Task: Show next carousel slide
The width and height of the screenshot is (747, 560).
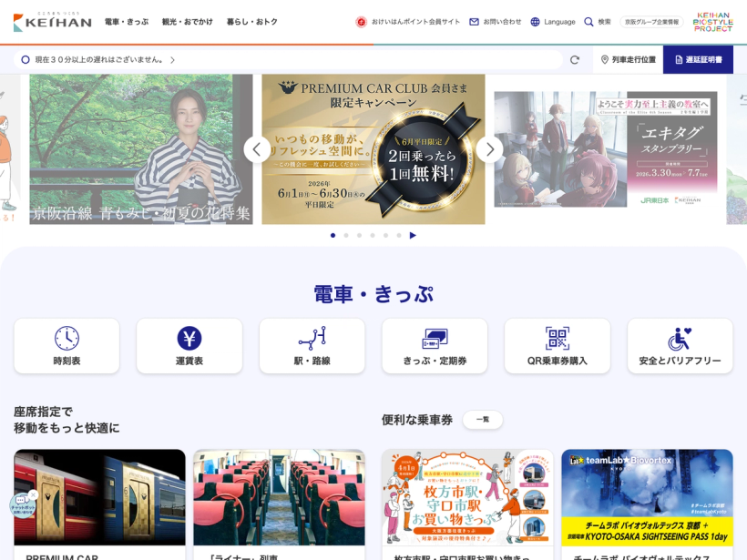Action: [490, 149]
